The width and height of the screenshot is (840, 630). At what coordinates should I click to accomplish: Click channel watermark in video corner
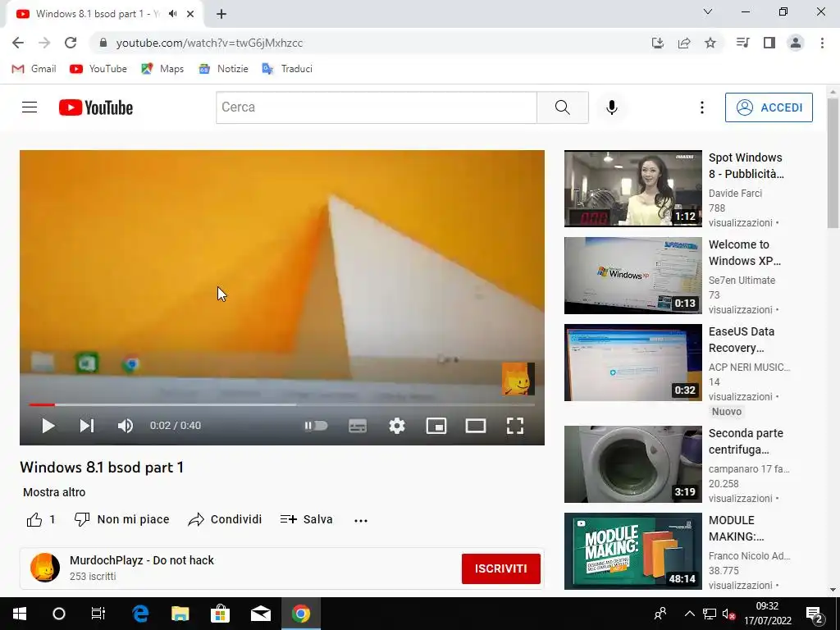click(518, 379)
